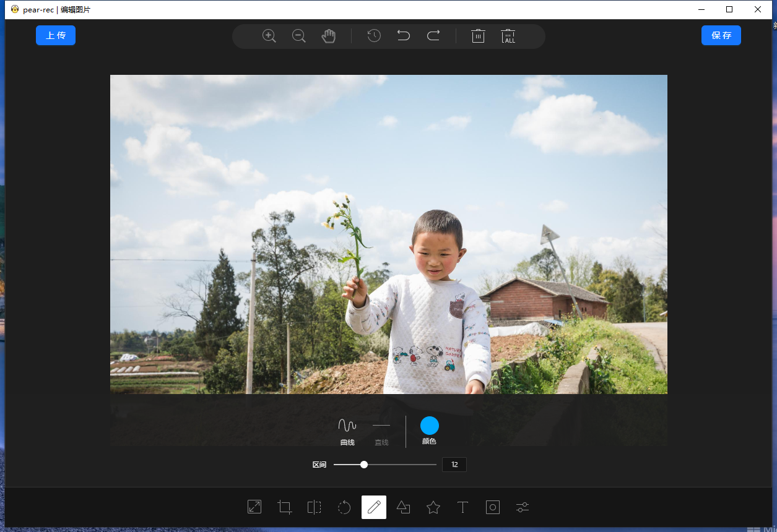Click the zoom in magnifier icon

(269, 36)
